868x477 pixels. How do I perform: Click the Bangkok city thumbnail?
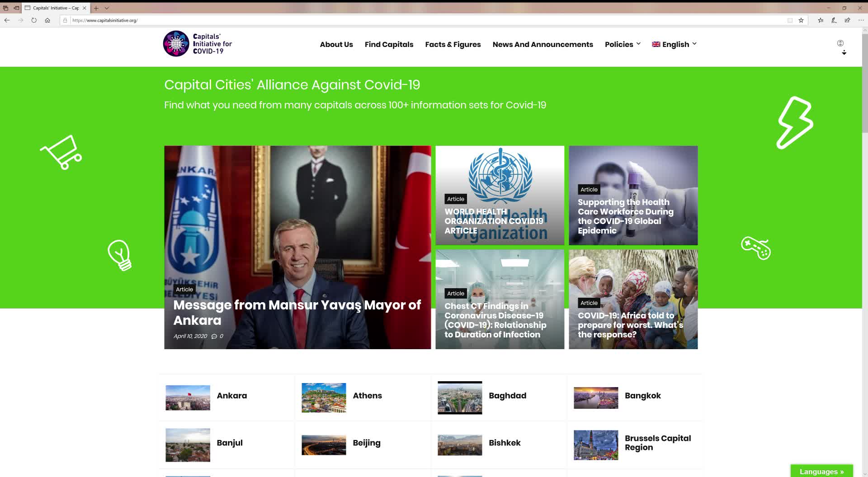pos(596,398)
